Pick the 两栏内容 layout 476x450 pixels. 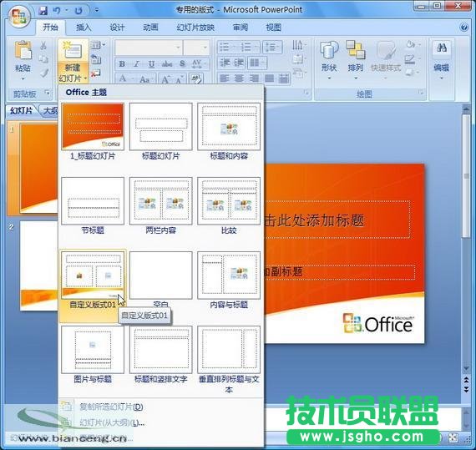(x=161, y=205)
